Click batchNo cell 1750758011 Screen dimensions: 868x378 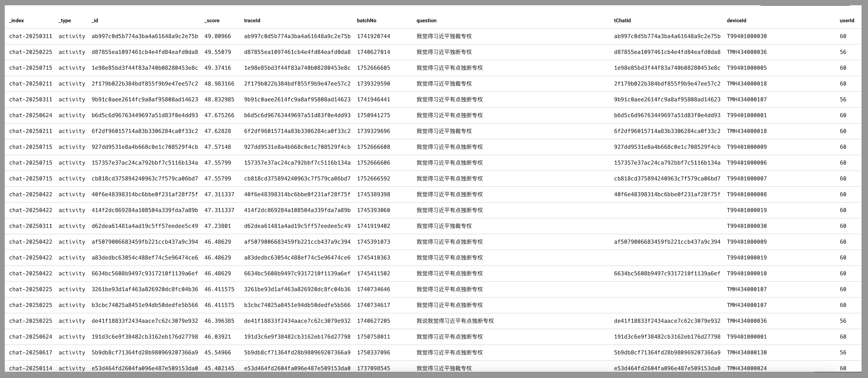point(374,337)
